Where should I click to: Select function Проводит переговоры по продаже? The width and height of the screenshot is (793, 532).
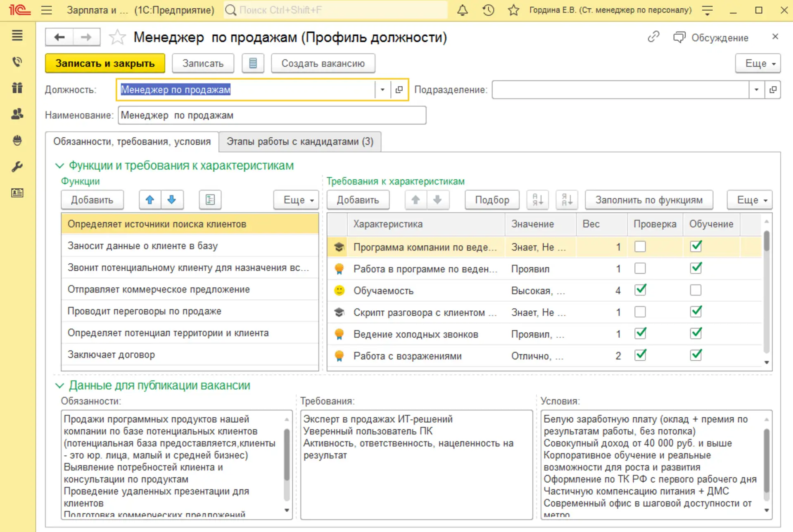pyautogui.click(x=145, y=311)
